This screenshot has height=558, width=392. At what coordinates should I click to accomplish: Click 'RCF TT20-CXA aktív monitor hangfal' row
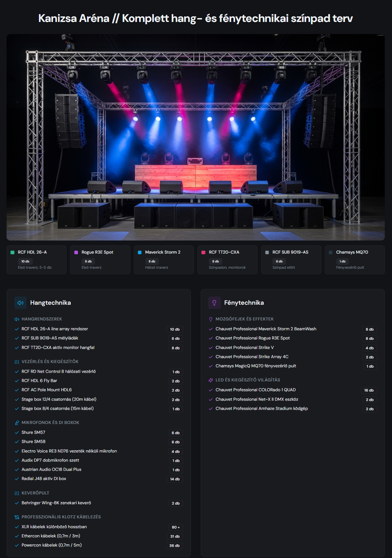(x=99, y=348)
